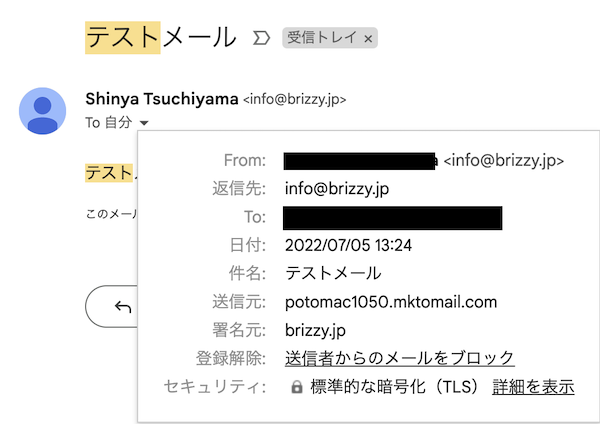Click the reply arrow button
The height and width of the screenshot is (424, 600).
[123, 307]
